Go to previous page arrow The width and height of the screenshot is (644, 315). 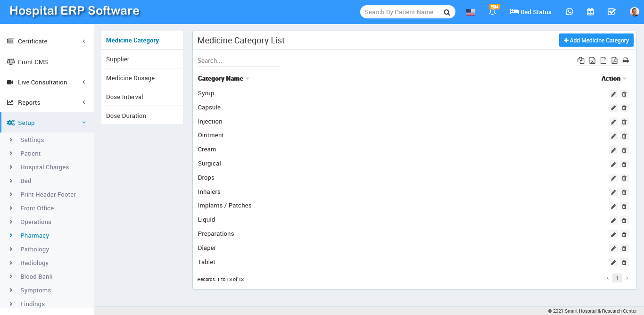608,278
